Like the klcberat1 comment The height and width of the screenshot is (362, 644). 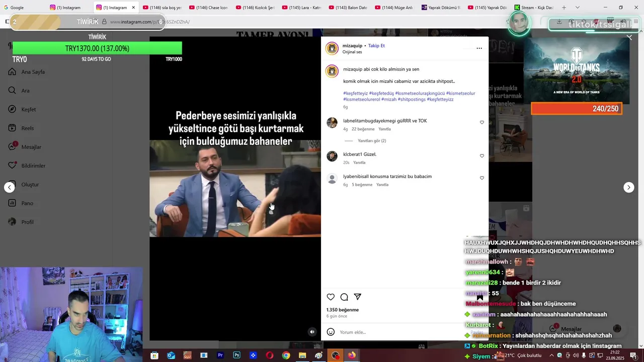coord(482,156)
